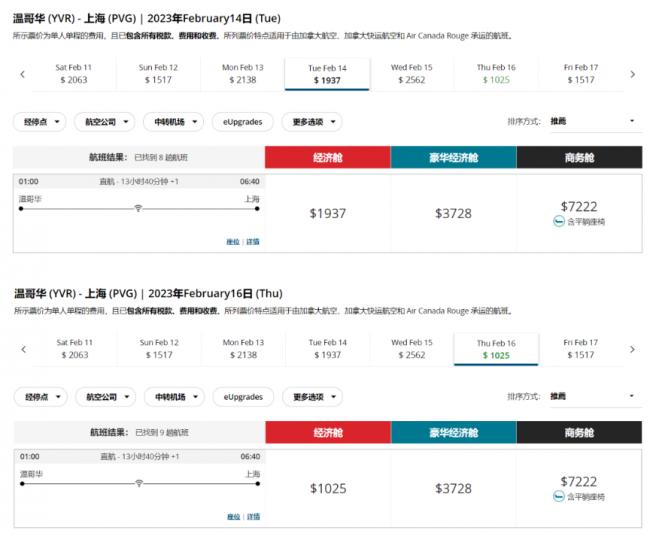The image size is (650, 536).
Task: Click previous-dates arrow in Feb 14 date strip
Action: [22, 74]
